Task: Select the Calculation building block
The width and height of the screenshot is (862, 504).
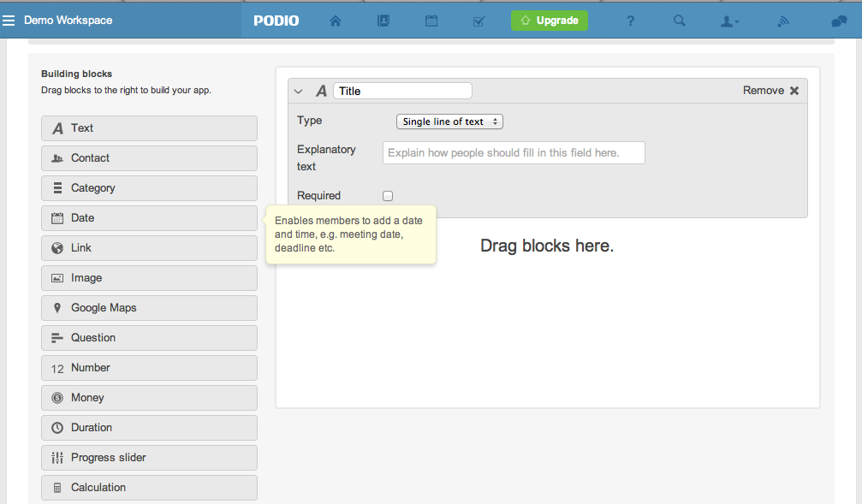Action: pos(149,488)
